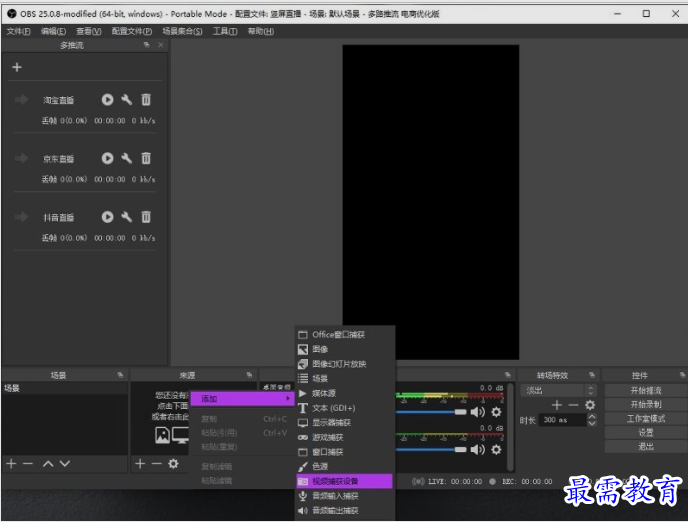The image size is (688, 522).
Task: Decrease transition duration with down stepper
Action: tap(592, 423)
